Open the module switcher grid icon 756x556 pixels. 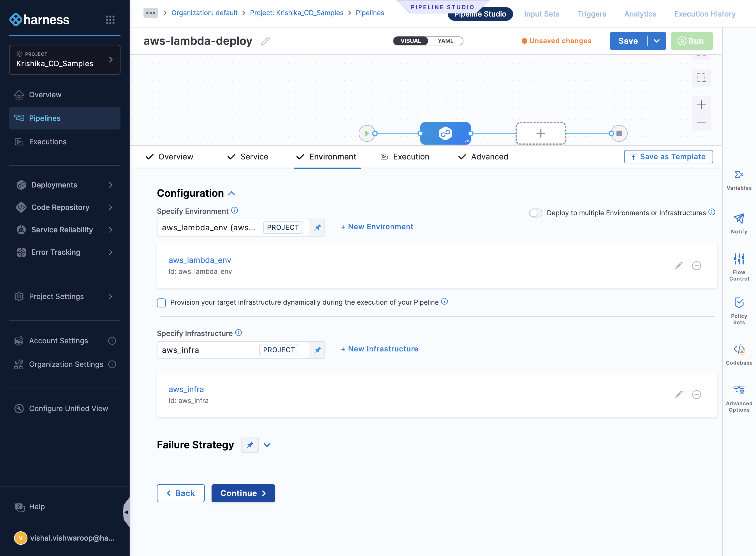pos(110,20)
